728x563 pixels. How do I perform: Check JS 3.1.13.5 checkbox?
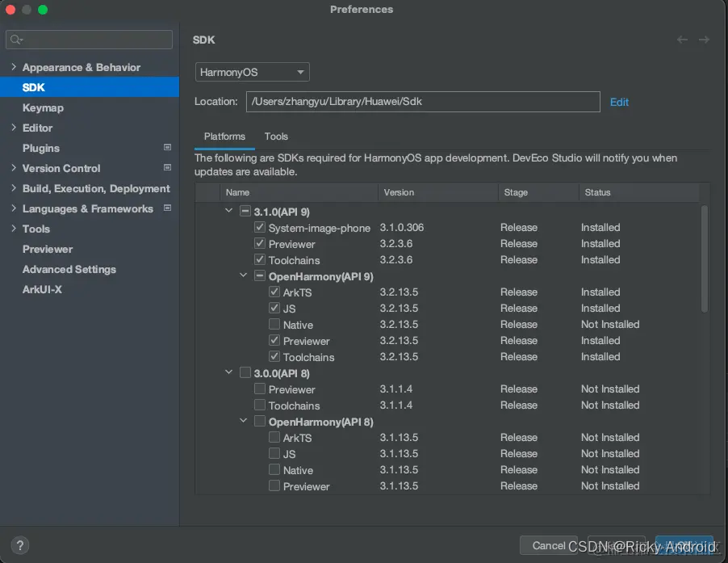coord(274,453)
